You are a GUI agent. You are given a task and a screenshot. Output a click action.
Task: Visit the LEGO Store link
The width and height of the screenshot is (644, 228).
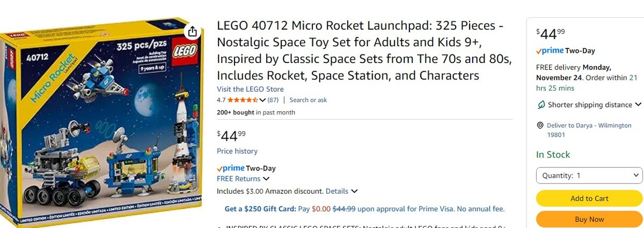250,89
